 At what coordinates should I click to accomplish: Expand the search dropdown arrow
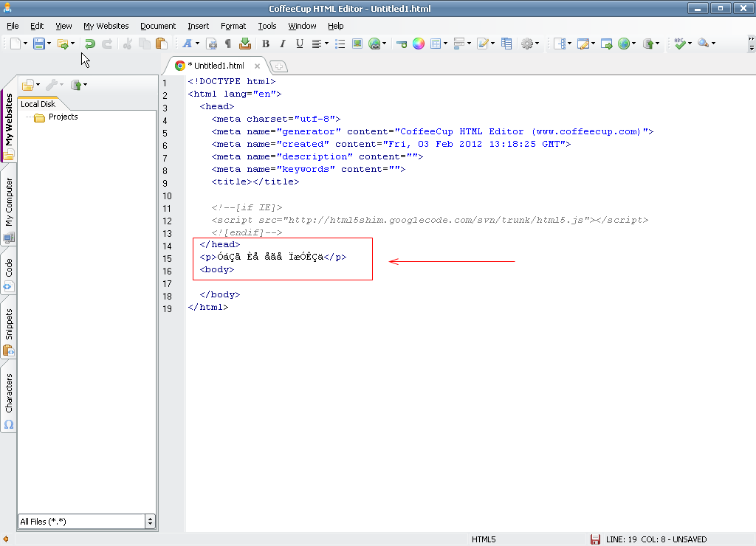[714, 44]
